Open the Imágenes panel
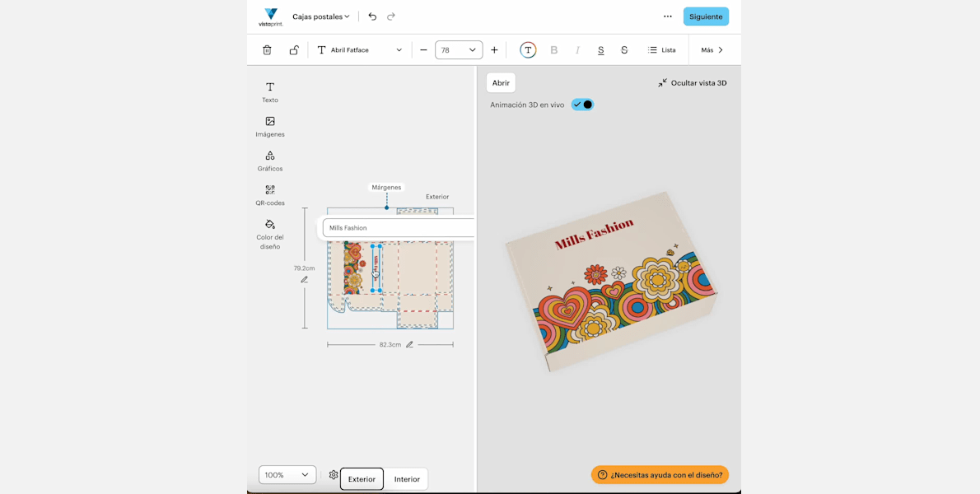The width and height of the screenshot is (980, 494). point(270,127)
